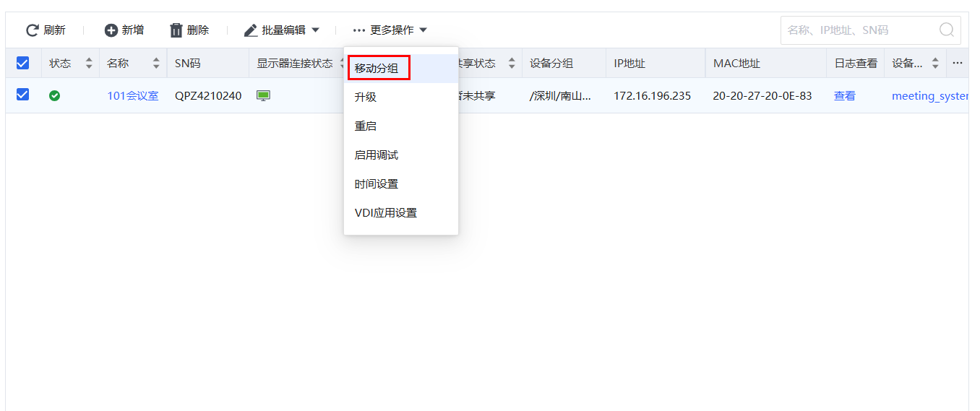Open the 101会议室 device link
980x411 pixels.
[x=132, y=95]
